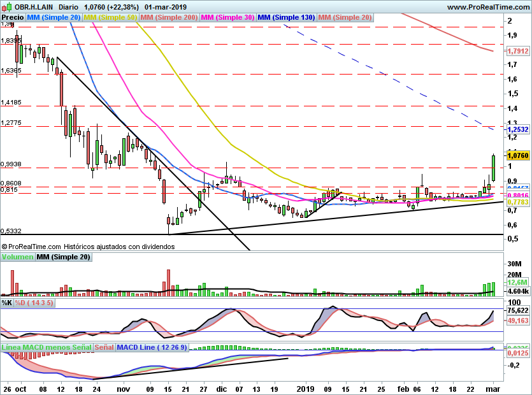Click the yellow MM (Simple 50) indicator label
532x395 pixels.
click(x=110, y=18)
